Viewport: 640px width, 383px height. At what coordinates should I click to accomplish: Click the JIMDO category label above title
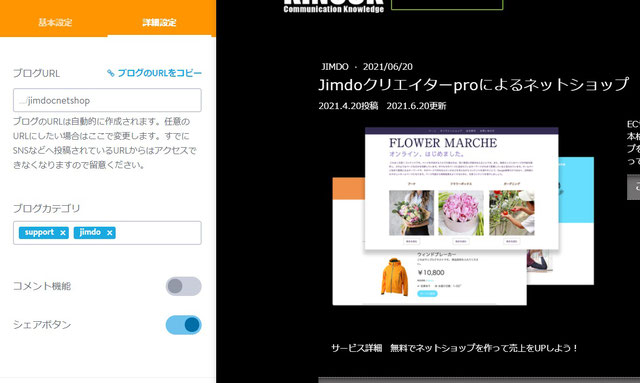335,67
